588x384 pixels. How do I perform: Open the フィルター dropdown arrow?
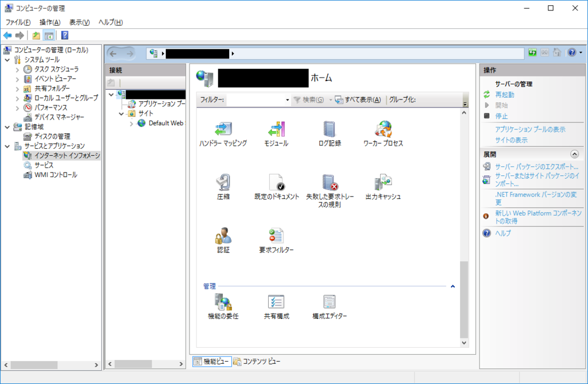click(x=287, y=100)
